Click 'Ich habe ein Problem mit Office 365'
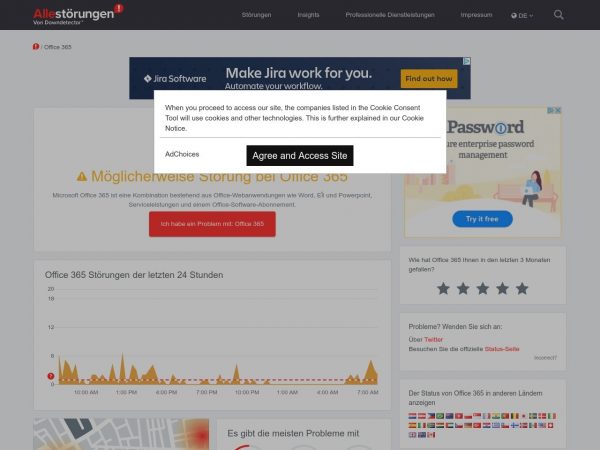Image resolution: width=600 pixels, height=450 pixels. click(x=212, y=223)
